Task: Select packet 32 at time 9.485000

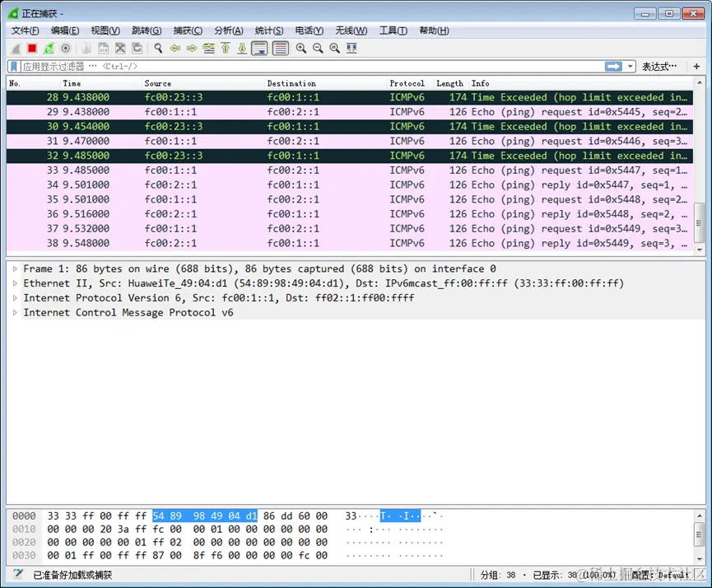Action: click(x=350, y=156)
